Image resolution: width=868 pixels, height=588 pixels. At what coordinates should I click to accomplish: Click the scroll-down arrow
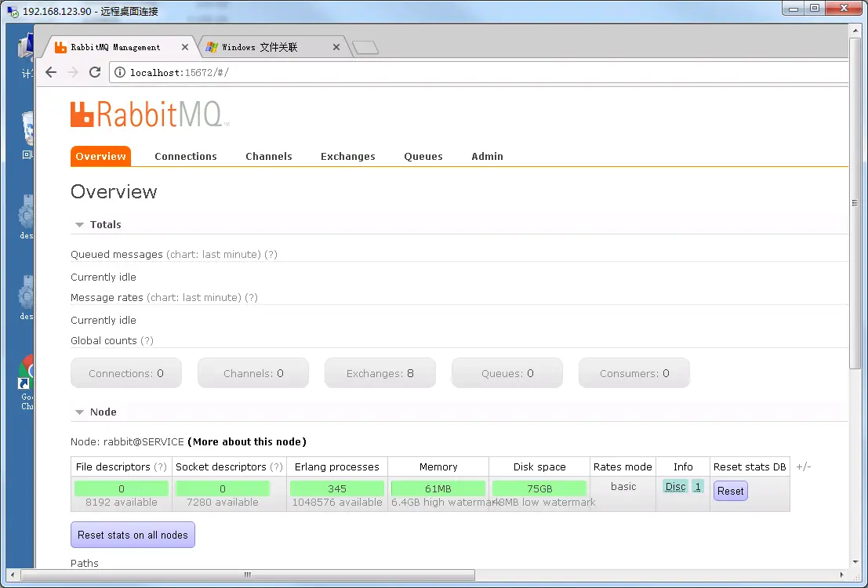click(x=855, y=562)
